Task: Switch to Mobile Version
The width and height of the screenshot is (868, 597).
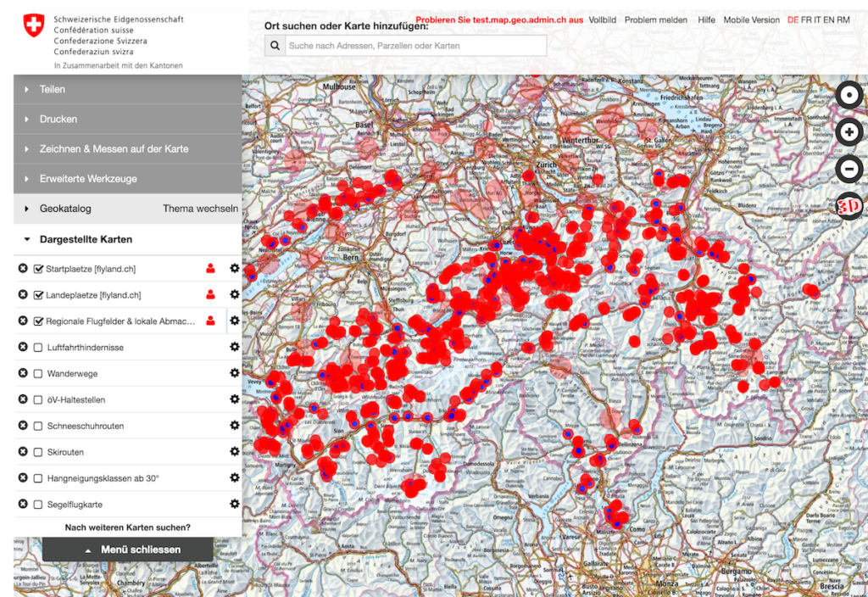Action: [751, 20]
